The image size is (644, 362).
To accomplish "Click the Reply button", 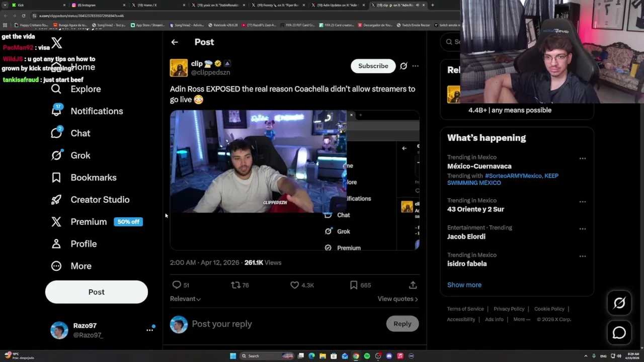I will click(x=402, y=324).
